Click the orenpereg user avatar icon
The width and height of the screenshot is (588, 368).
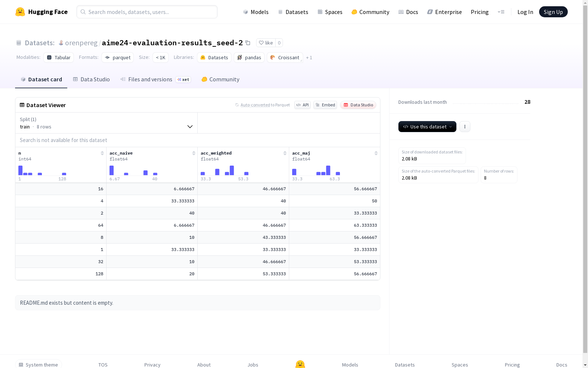click(61, 43)
